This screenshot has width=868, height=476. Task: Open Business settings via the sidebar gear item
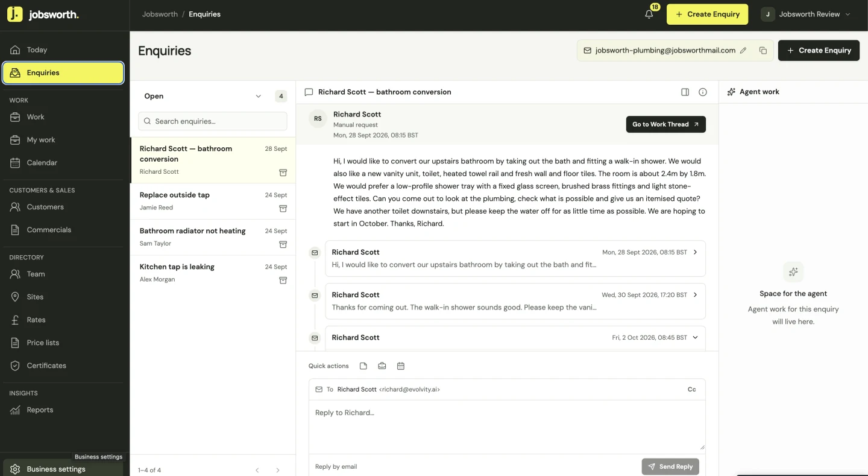click(63, 469)
